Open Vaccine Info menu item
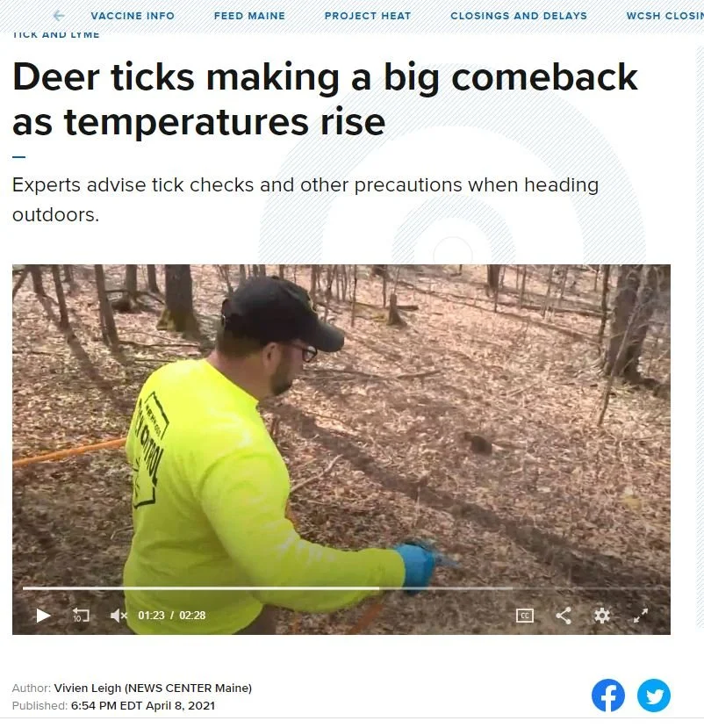Viewport: 704px width, 728px height. click(133, 16)
